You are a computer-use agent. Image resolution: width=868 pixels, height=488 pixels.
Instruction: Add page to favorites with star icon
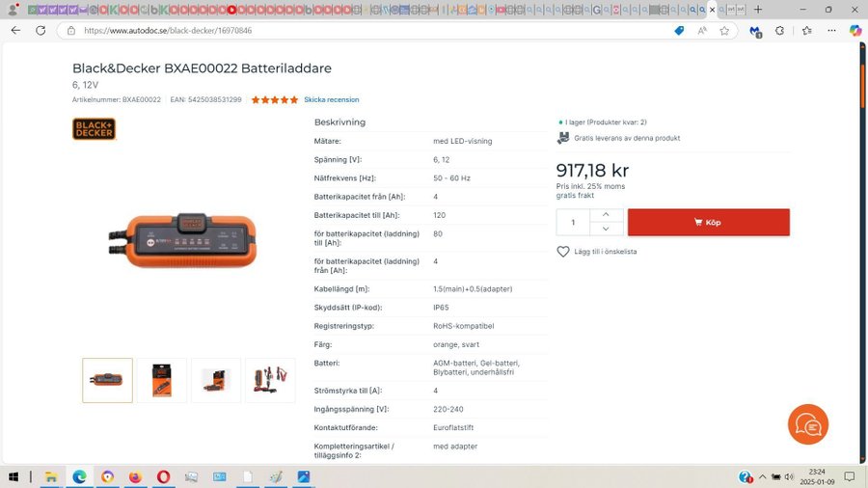click(x=724, y=31)
